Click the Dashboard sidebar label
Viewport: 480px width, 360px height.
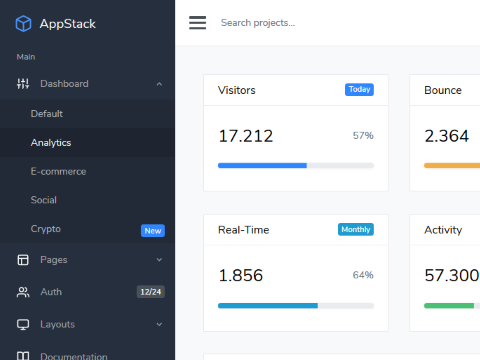click(x=64, y=84)
